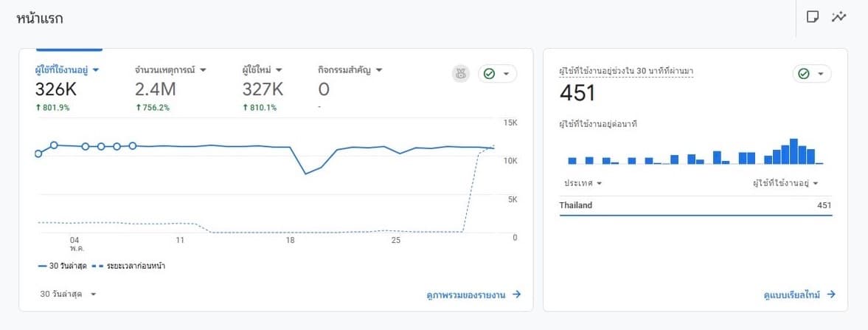
Task: Click arrow icon next to ดูภาพรวมของรายงาน
Action: coord(517,294)
